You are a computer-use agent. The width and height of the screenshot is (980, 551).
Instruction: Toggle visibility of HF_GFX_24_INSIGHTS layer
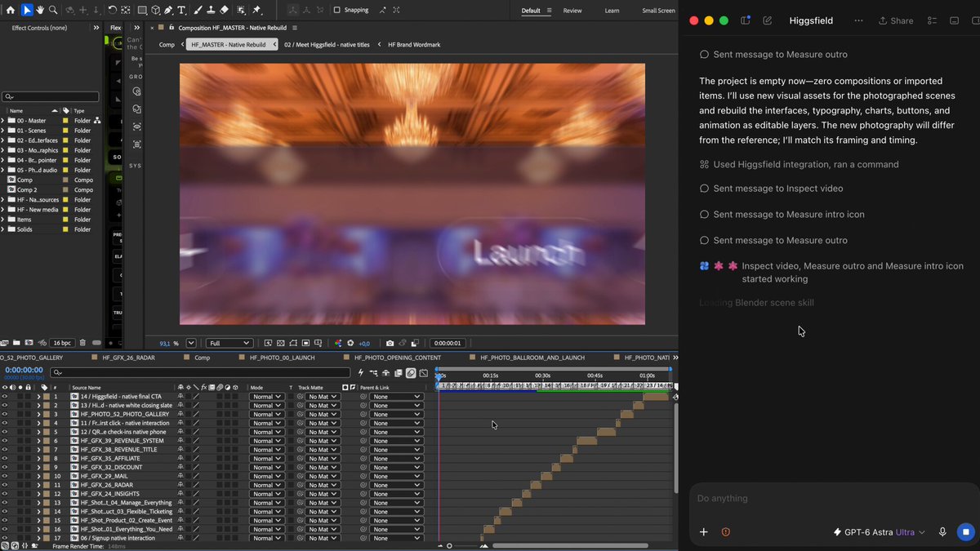[x=4, y=494]
